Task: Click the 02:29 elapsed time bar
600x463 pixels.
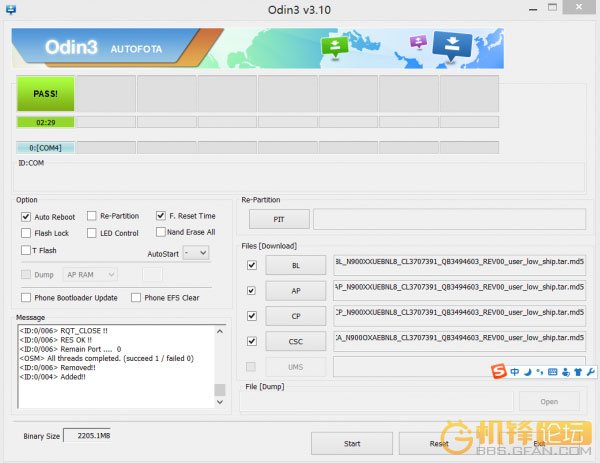Action: pos(46,122)
